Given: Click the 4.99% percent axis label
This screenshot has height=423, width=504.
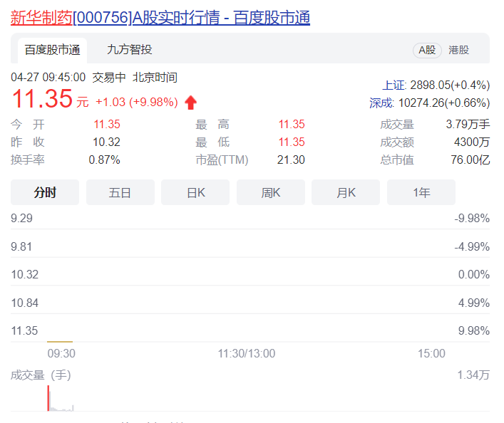Looking at the screenshot, I should [474, 303].
